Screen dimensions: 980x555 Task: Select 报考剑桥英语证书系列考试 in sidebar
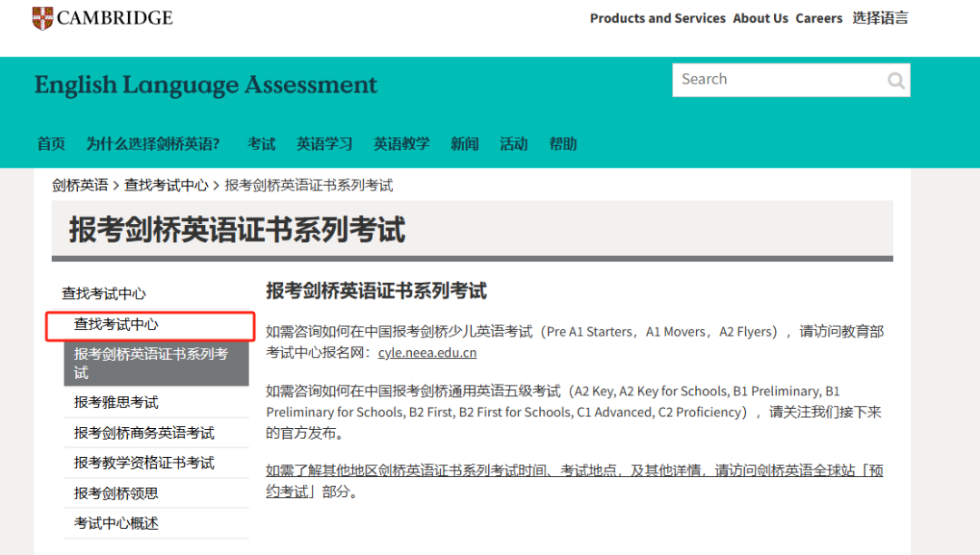click(156, 364)
